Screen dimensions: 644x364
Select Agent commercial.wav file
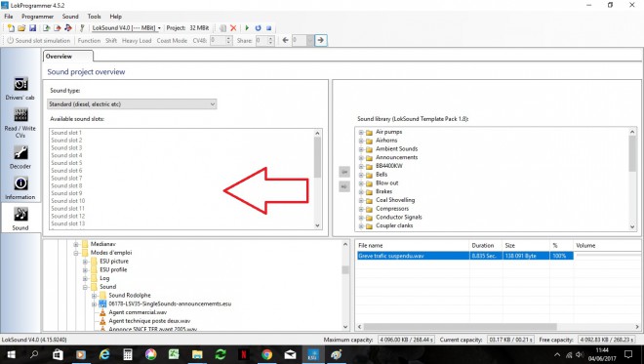[x=138, y=312]
